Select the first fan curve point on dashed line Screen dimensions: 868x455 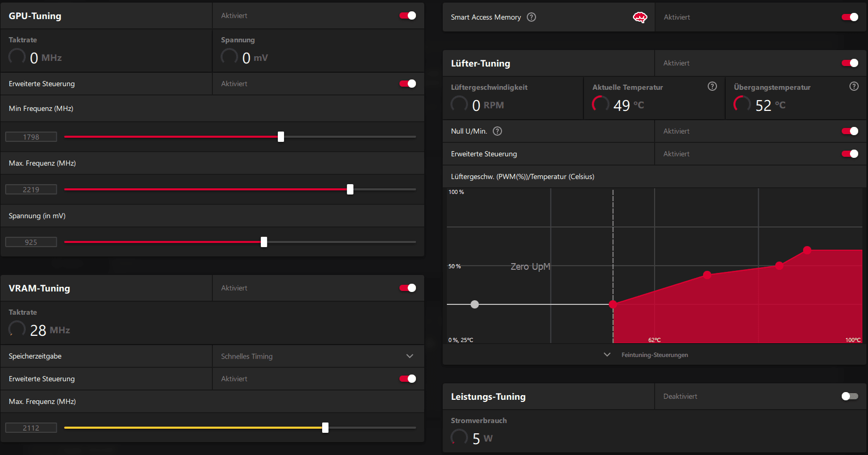(613, 304)
